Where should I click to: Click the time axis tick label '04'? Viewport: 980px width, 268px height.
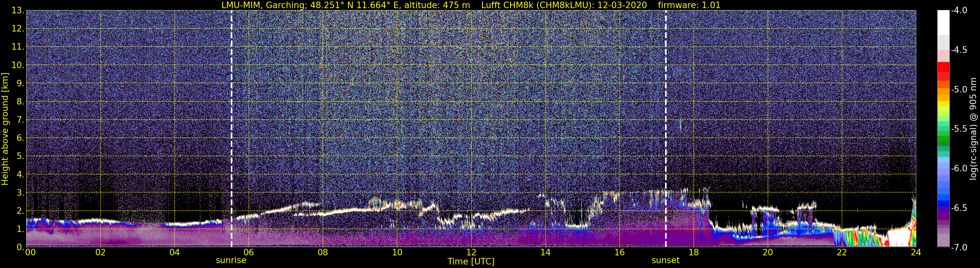[174, 252]
